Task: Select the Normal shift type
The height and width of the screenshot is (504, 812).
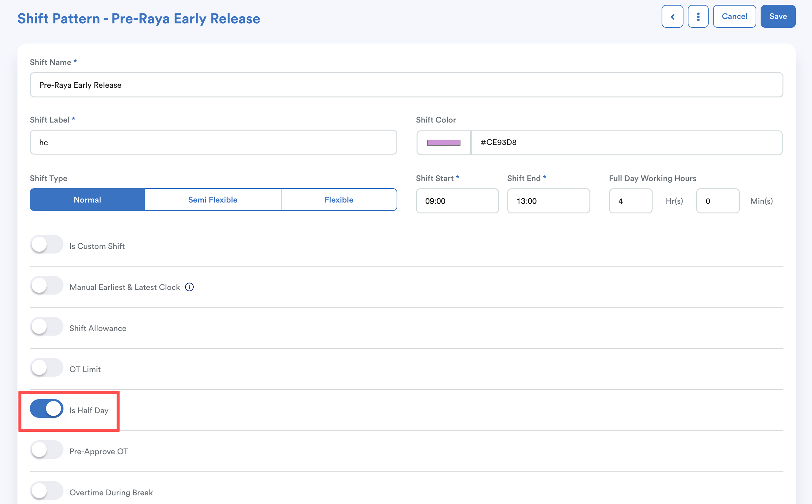Action: coord(87,200)
